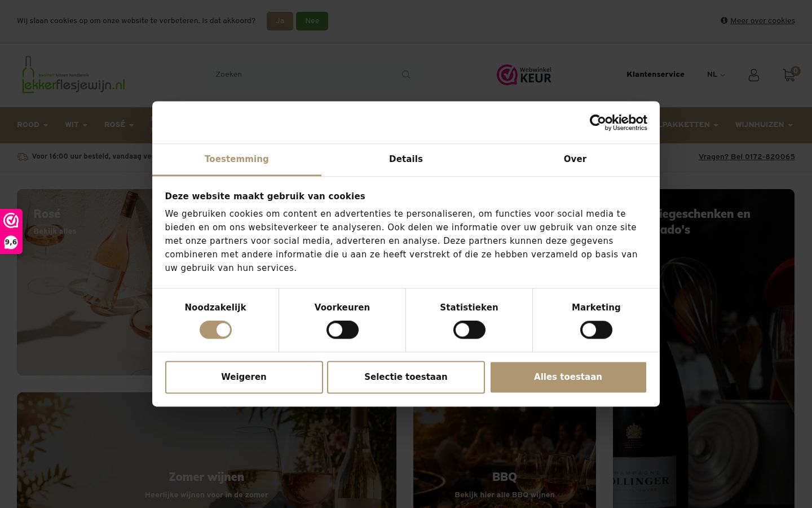Expand the WIT wine menu
Screen dimensions: 812x508
point(76,125)
